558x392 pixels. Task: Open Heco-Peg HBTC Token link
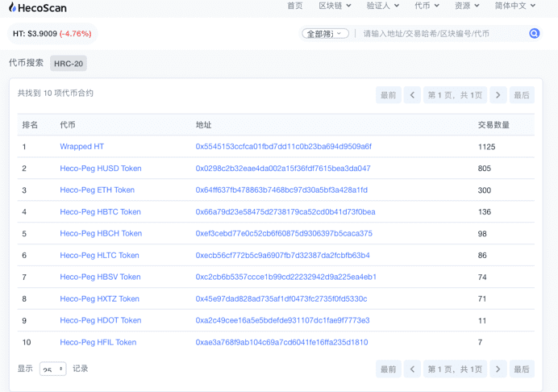click(x=100, y=212)
